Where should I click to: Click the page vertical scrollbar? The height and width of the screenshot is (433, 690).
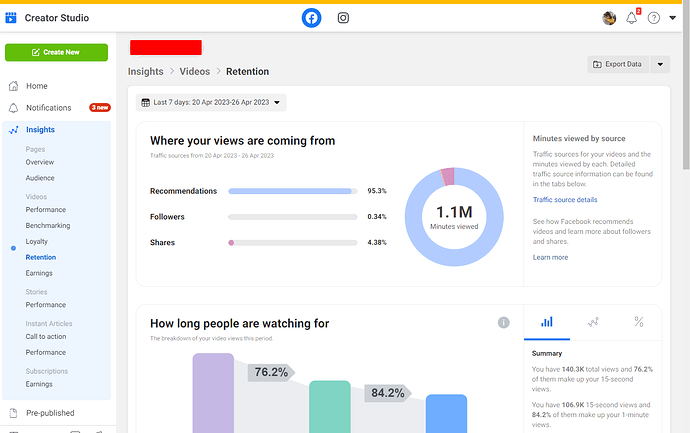[x=686, y=84]
